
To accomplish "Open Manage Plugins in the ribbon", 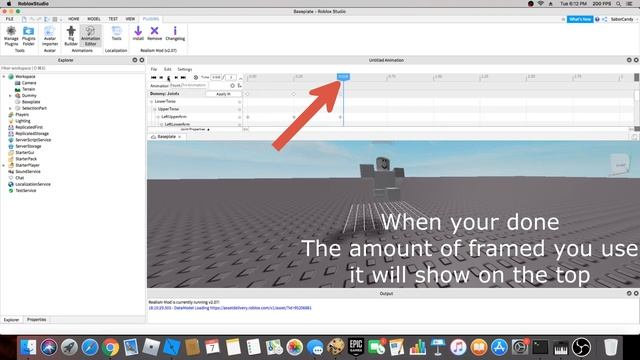I will click(11, 36).
